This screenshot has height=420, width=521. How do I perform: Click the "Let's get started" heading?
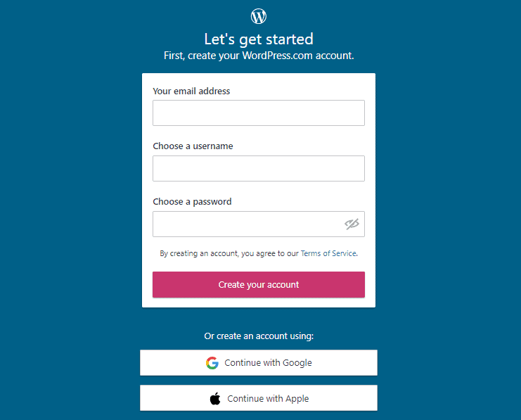[x=259, y=39]
